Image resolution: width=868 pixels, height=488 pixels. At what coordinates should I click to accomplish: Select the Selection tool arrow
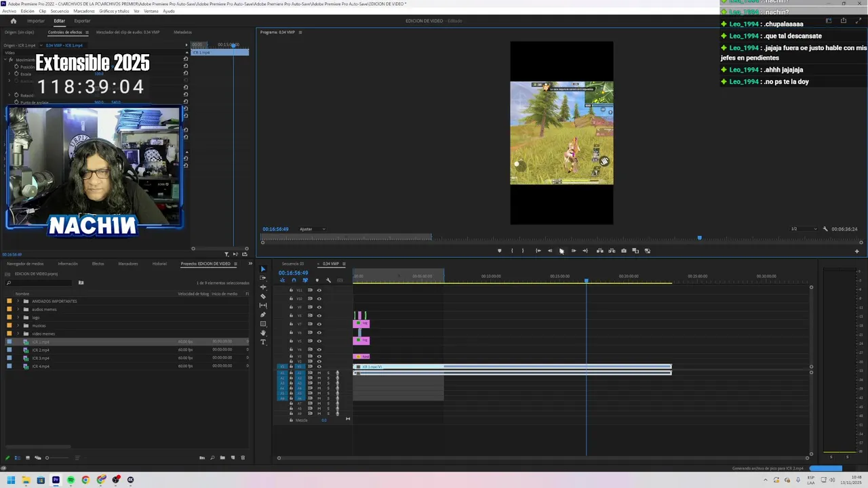tap(264, 269)
